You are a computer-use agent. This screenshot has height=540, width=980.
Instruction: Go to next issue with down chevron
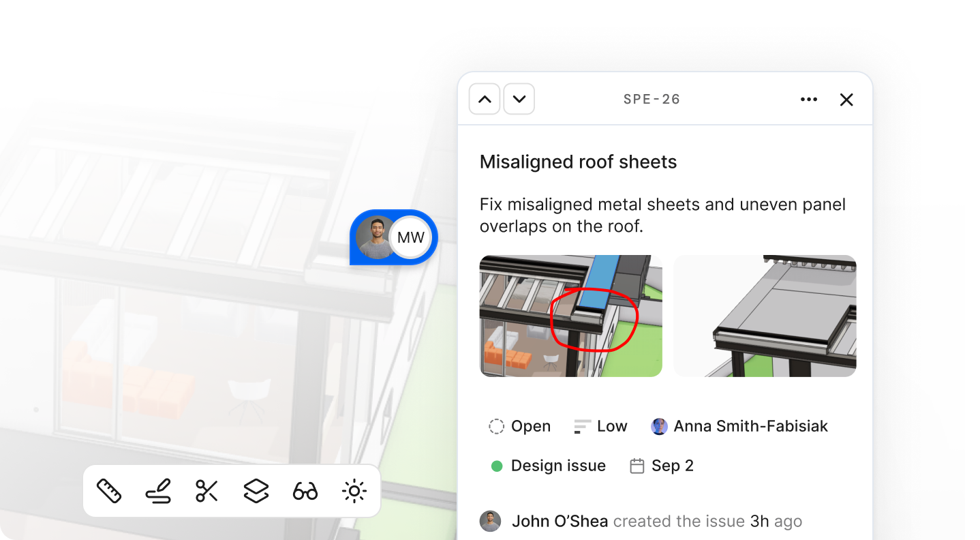pyautogui.click(x=519, y=100)
